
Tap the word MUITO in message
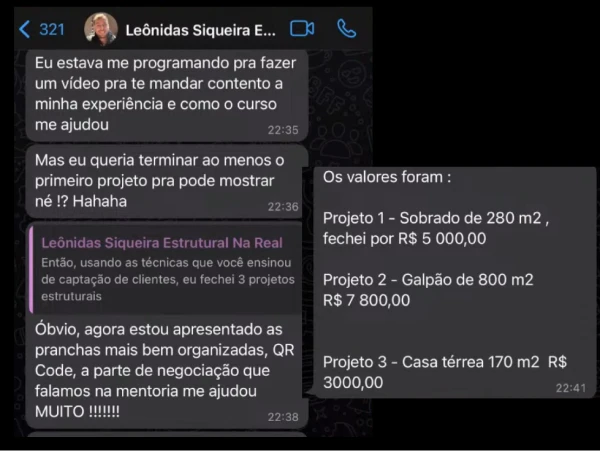[x=60, y=412]
